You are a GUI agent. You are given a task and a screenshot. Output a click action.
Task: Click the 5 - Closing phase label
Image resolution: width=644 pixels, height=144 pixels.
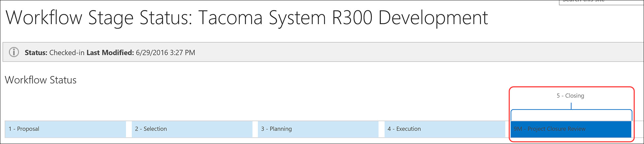pyautogui.click(x=570, y=96)
